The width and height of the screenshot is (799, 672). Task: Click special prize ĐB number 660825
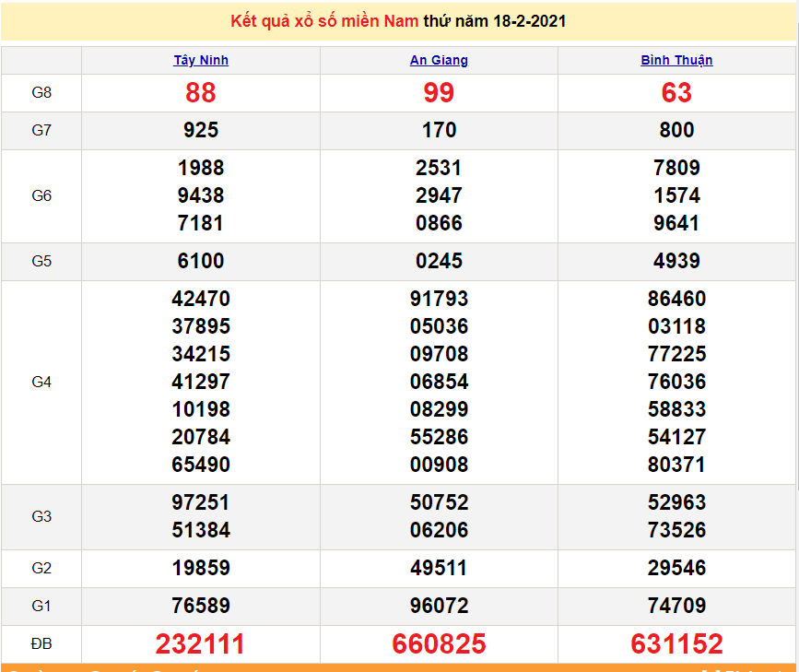(438, 643)
